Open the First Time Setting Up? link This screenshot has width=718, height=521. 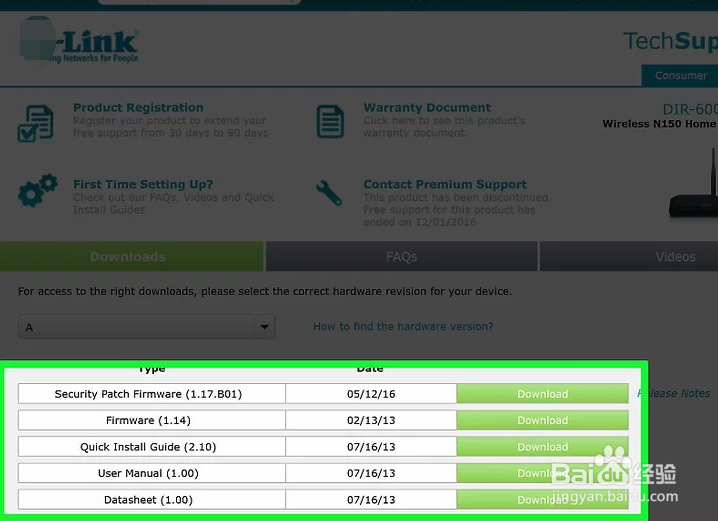pyautogui.click(x=143, y=185)
